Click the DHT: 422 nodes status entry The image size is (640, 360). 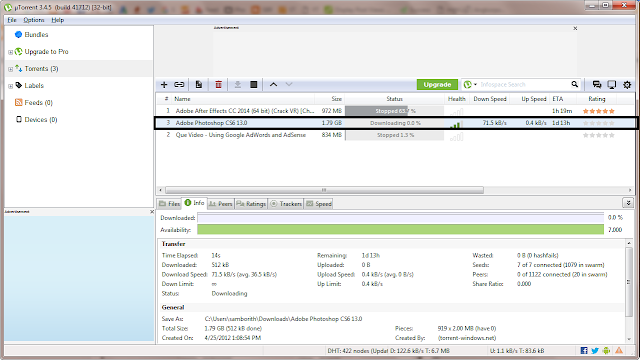(389, 351)
